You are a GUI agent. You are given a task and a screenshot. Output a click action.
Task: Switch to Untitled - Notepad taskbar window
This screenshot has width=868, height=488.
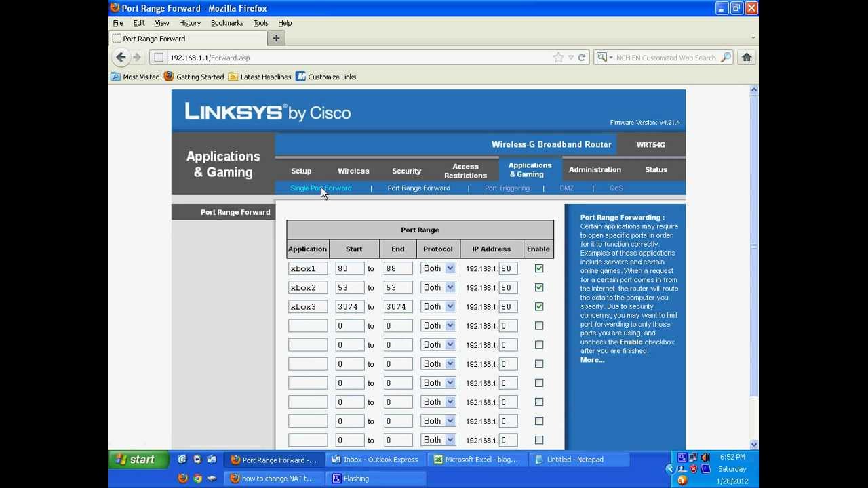point(580,460)
